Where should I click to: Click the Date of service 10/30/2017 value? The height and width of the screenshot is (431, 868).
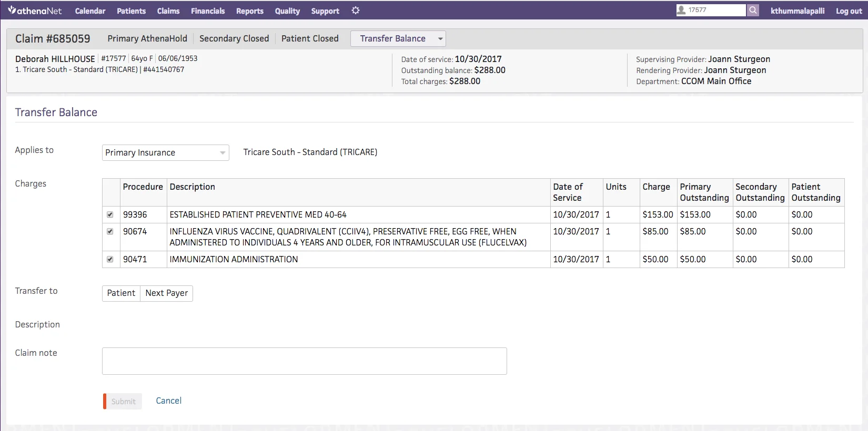tap(478, 59)
